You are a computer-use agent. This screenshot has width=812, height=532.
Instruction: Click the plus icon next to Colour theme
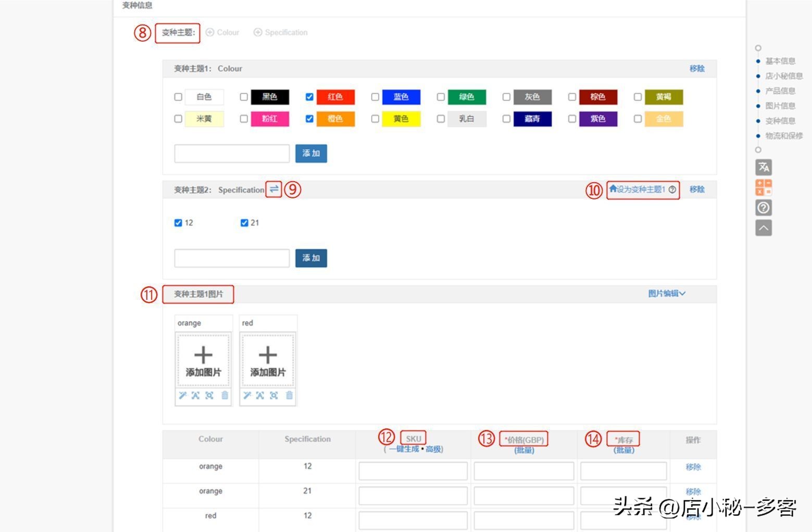click(210, 32)
